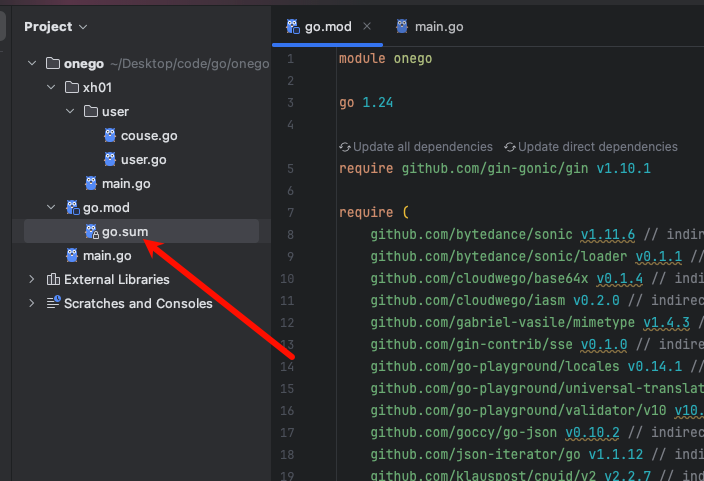This screenshot has width=704, height=481.
Task: Click Update direct dependencies link
Action: coord(598,147)
